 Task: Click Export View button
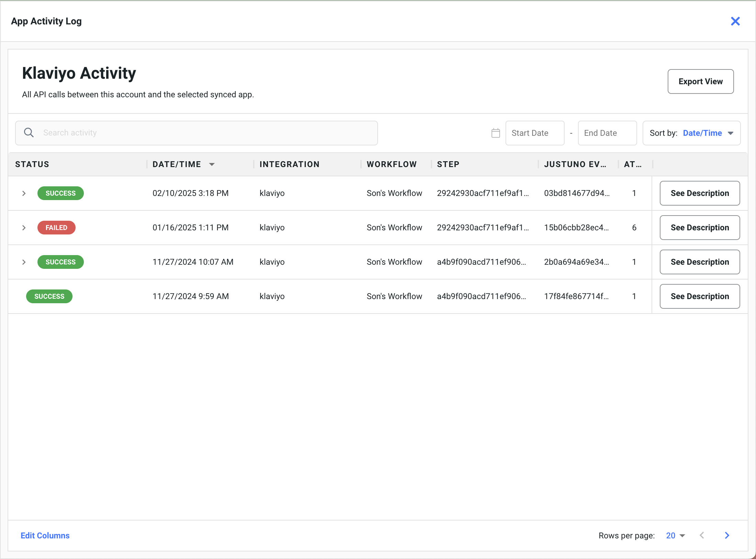click(700, 81)
